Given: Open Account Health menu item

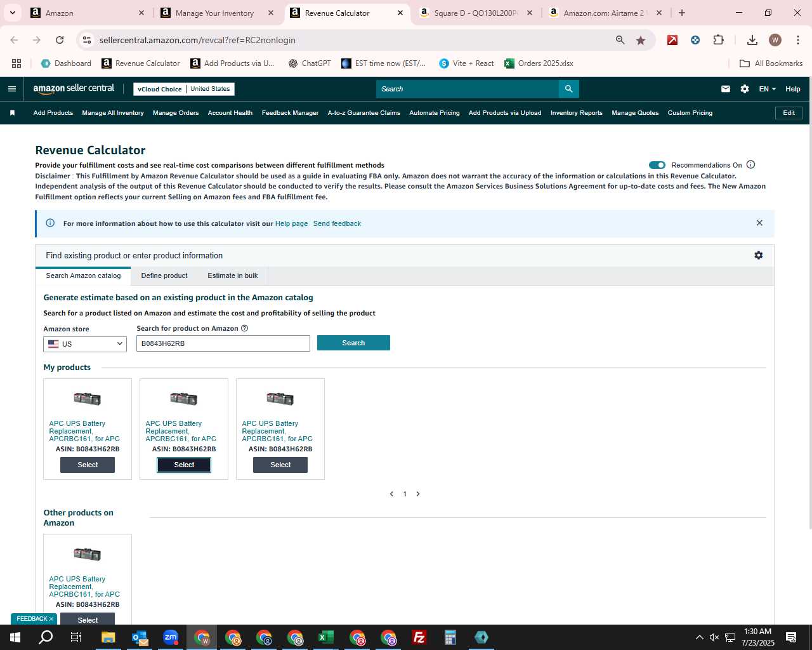Looking at the screenshot, I should pyautogui.click(x=230, y=113).
